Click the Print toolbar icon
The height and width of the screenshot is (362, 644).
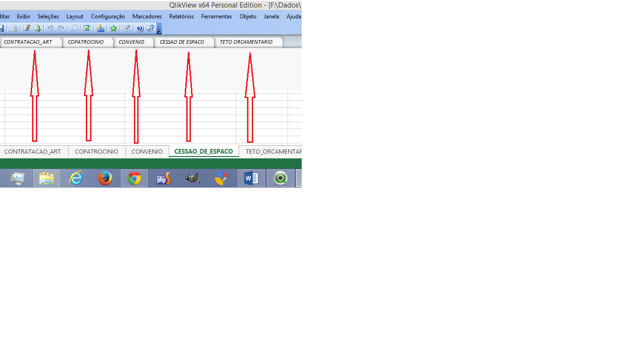point(13,28)
